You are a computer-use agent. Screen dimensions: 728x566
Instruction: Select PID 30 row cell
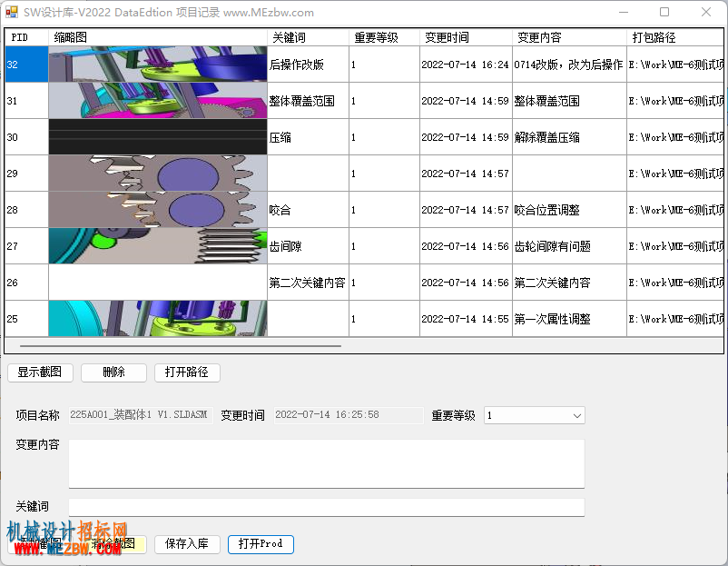[x=26, y=137]
